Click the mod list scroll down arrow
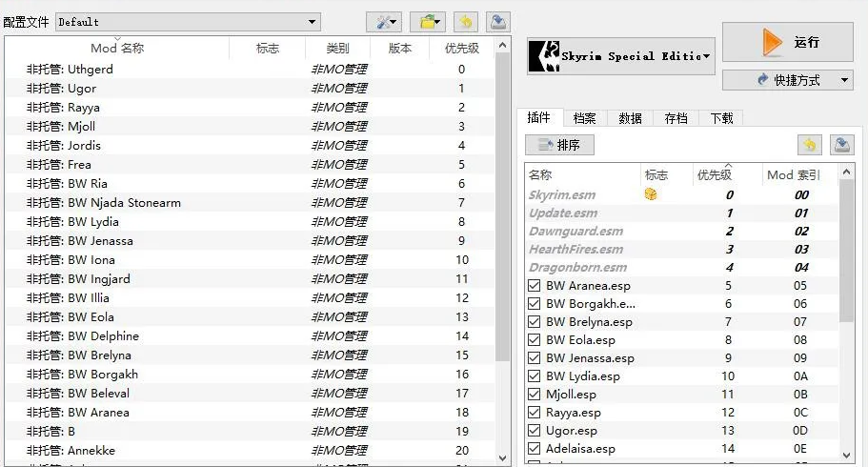Image resolution: width=868 pixels, height=467 pixels. pos(502,458)
